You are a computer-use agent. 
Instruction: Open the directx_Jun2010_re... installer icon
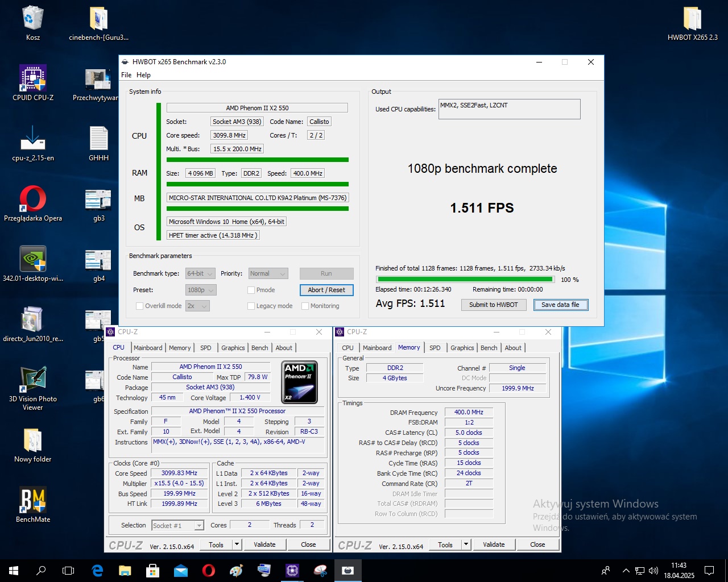(x=33, y=325)
